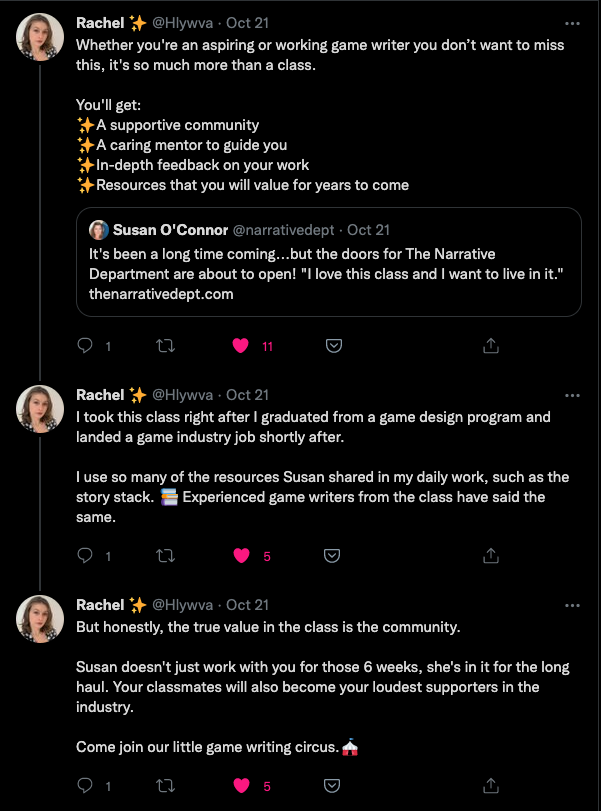The height and width of the screenshot is (811, 601).
Task: Toggle like on the game writing circus tweet
Action: coord(240,785)
